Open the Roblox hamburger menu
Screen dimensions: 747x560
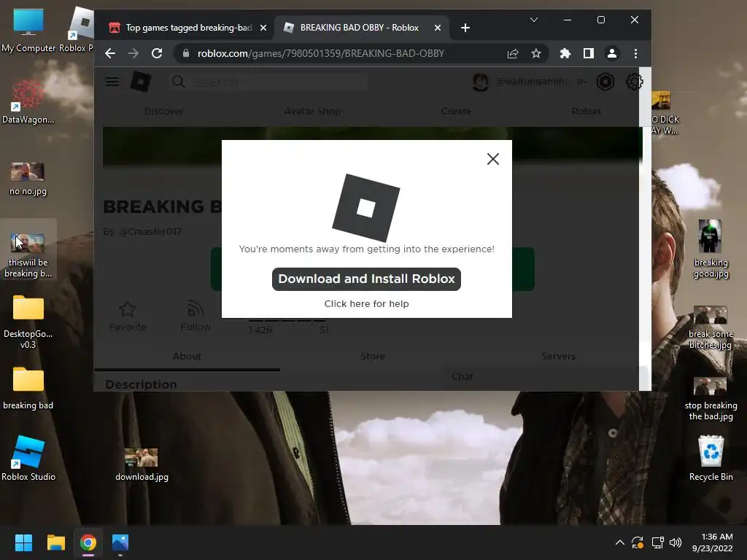112,82
